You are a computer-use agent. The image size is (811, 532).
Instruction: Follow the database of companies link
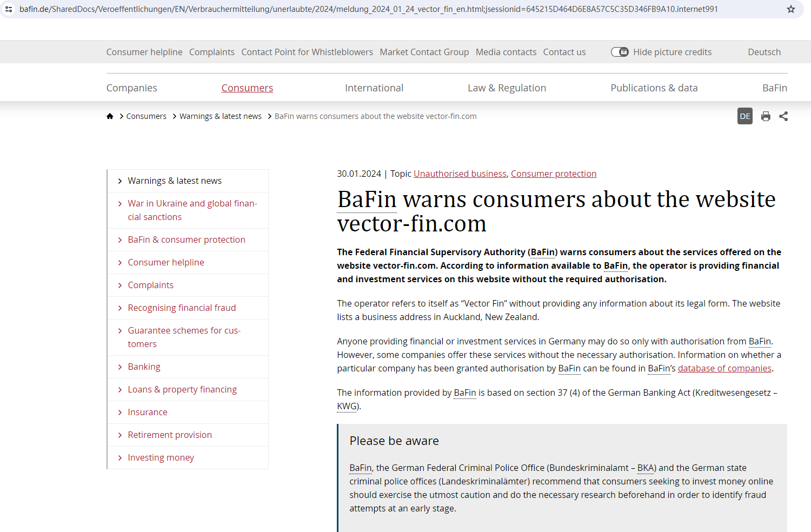[x=724, y=368]
